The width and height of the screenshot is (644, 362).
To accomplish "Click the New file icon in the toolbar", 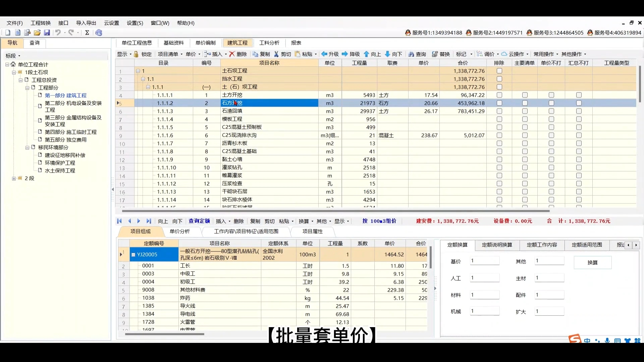I will (x=8, y=33).
